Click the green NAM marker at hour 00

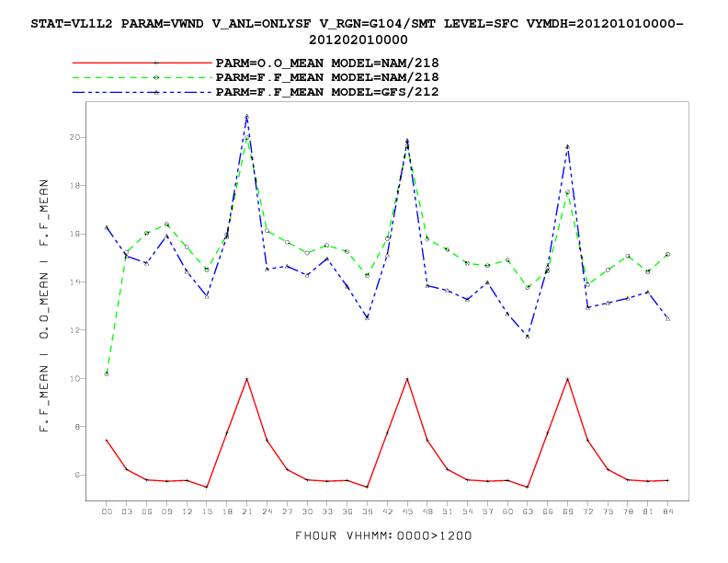[107, 373]
